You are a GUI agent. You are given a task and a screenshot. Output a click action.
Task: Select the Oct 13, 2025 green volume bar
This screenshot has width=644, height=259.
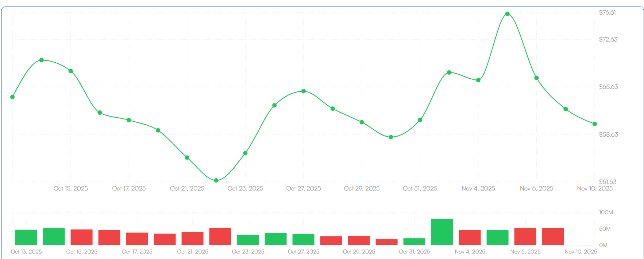pyautogui.click(x=26, y=237)
